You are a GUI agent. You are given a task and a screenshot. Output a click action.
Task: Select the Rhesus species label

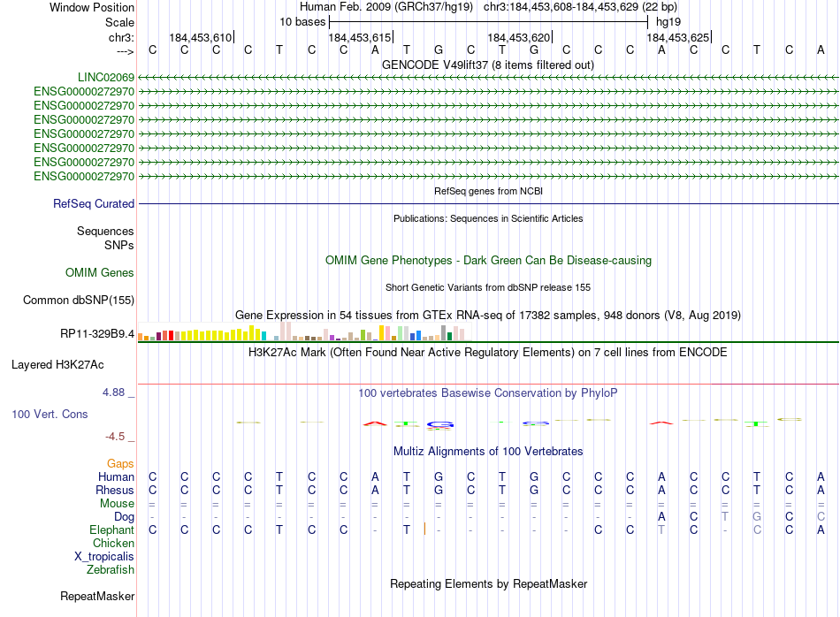point(115,490)
